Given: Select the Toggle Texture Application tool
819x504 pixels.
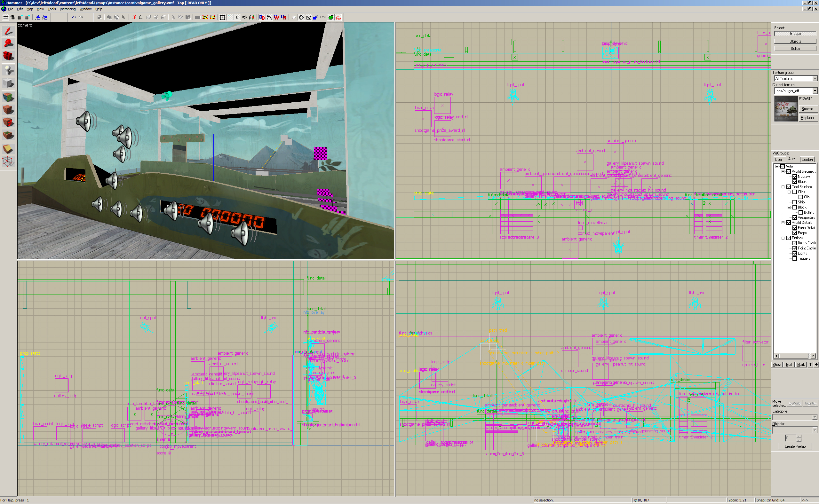Looking at the screenshot, I should (8, 97).
